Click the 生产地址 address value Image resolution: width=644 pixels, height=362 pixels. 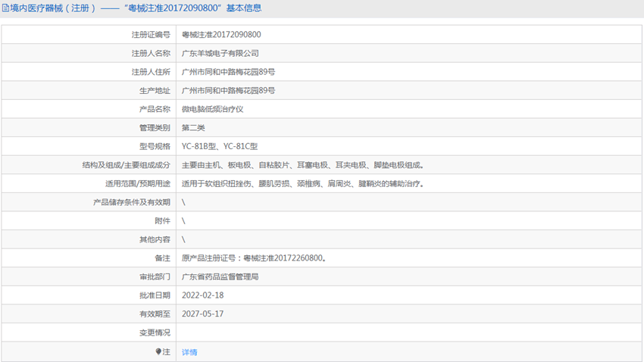pyautogui.click(x=228, y=90)
